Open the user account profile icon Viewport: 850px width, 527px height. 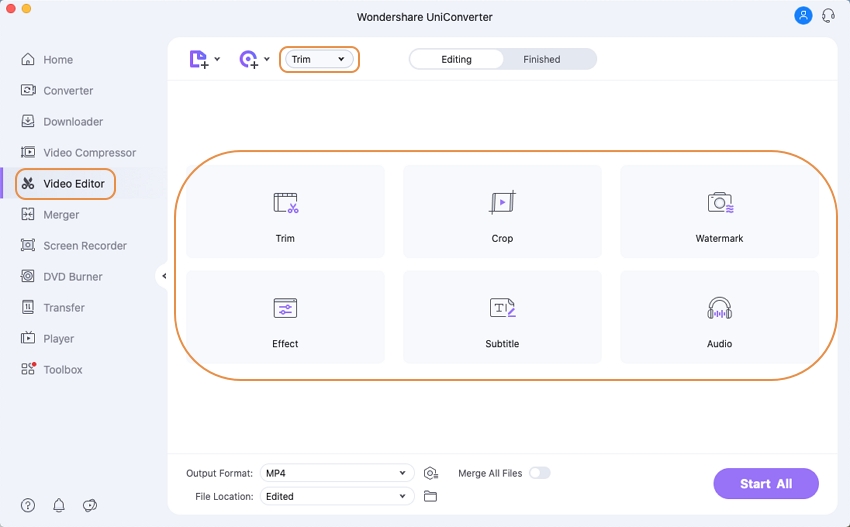[802, 16]
